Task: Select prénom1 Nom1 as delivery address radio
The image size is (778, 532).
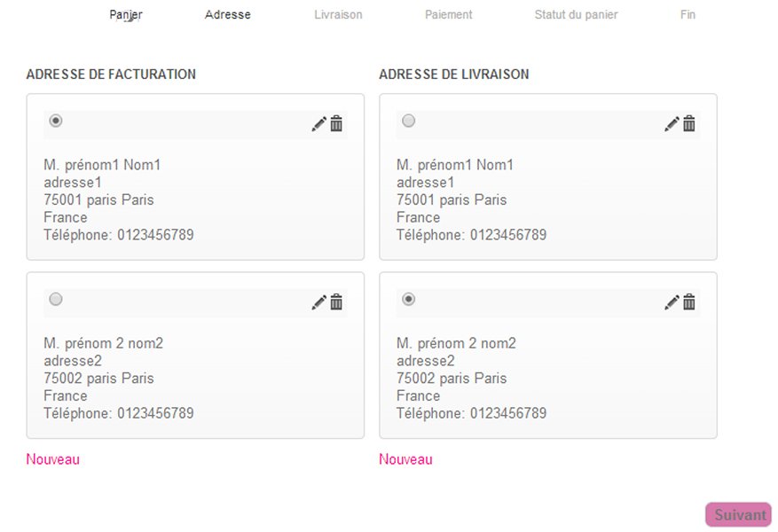Action: click(x=408, y=121)
